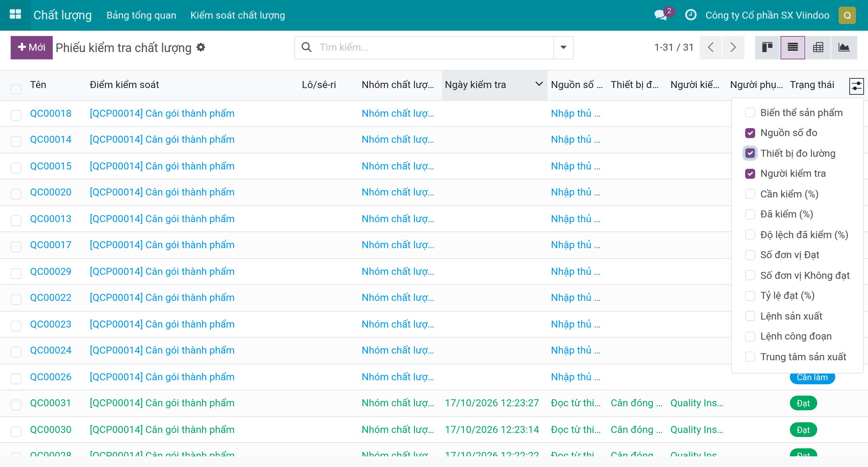This screenshot has width=868, height=467.
Task: Open optional columns adjust icon
Action: point(856,86)
